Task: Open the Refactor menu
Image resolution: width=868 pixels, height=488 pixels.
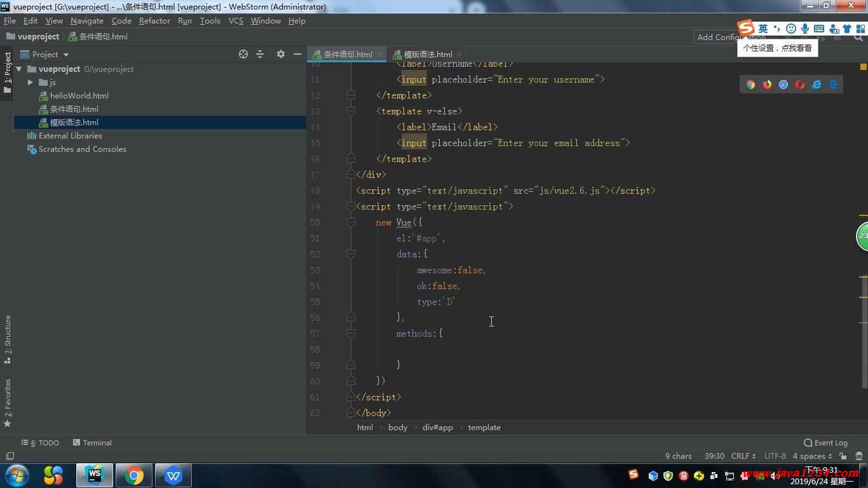Action: [x=154, y=20]
